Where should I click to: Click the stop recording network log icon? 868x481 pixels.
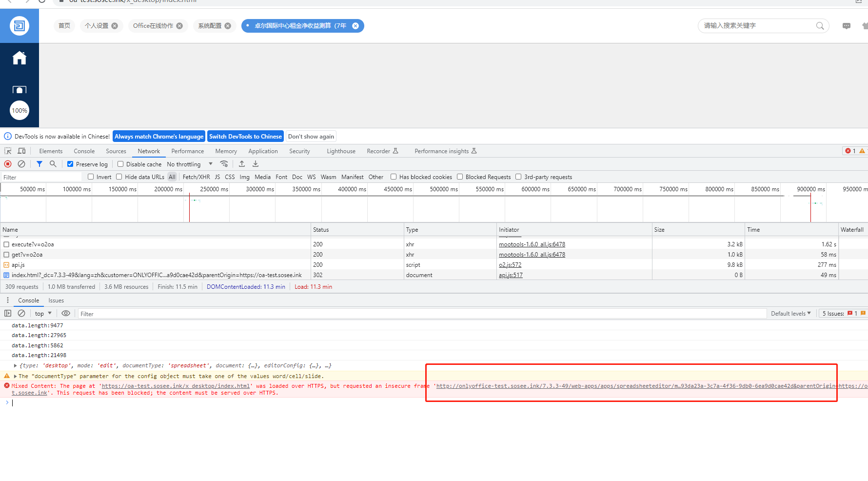pos(8,164)
